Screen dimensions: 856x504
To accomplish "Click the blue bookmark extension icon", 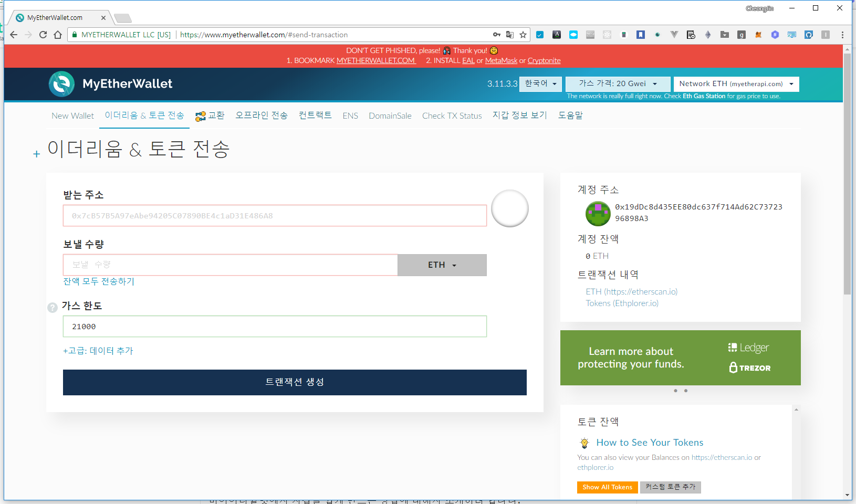I will point(641,35).
